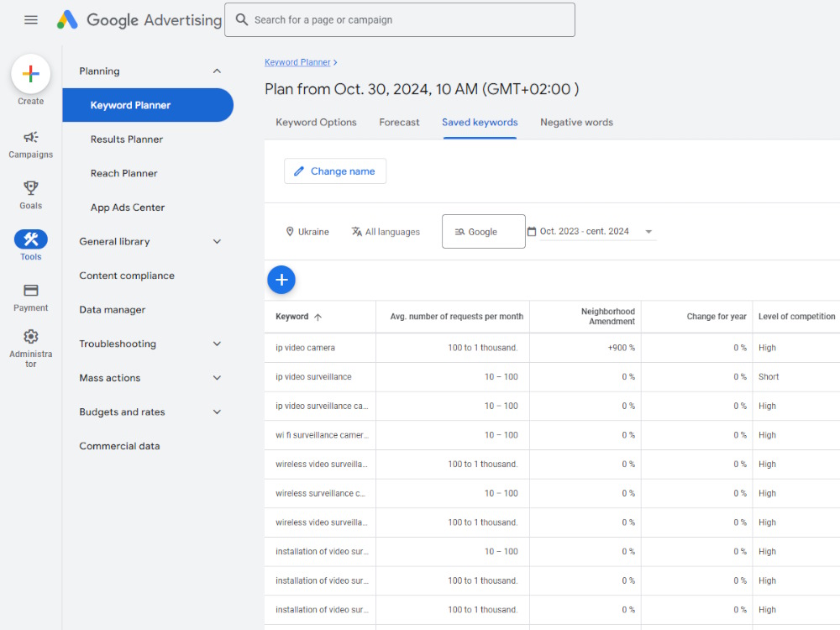Click the Google search network icon
Screen dimensions: 840x630
(x=459, y=232)
